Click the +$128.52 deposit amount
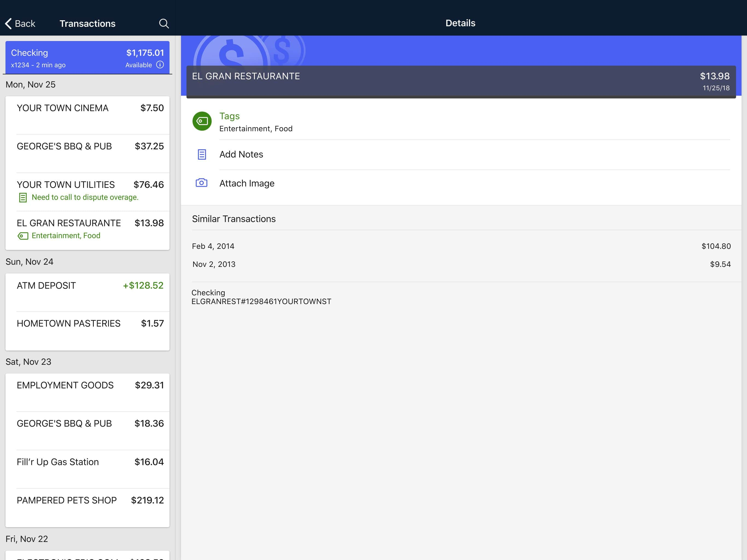Screen dimensions: 747x560 click(x=143, y=285)
